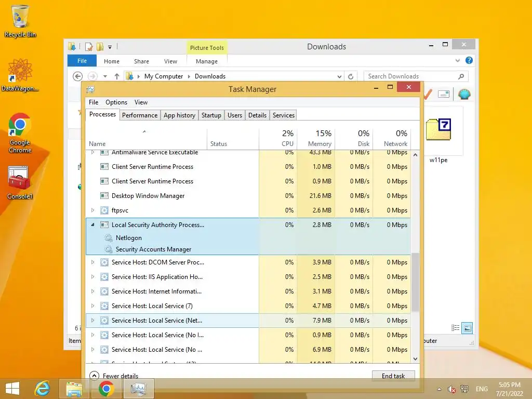
Task: Open the recent locations dropdown in Explorer
Action: tap(105, 77)
